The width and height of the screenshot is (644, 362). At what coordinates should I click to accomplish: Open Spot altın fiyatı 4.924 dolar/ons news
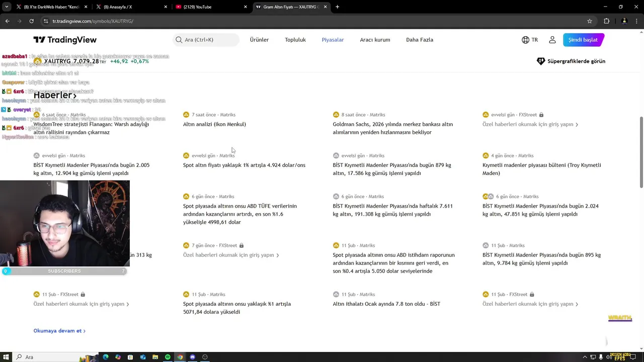(244, 165)
